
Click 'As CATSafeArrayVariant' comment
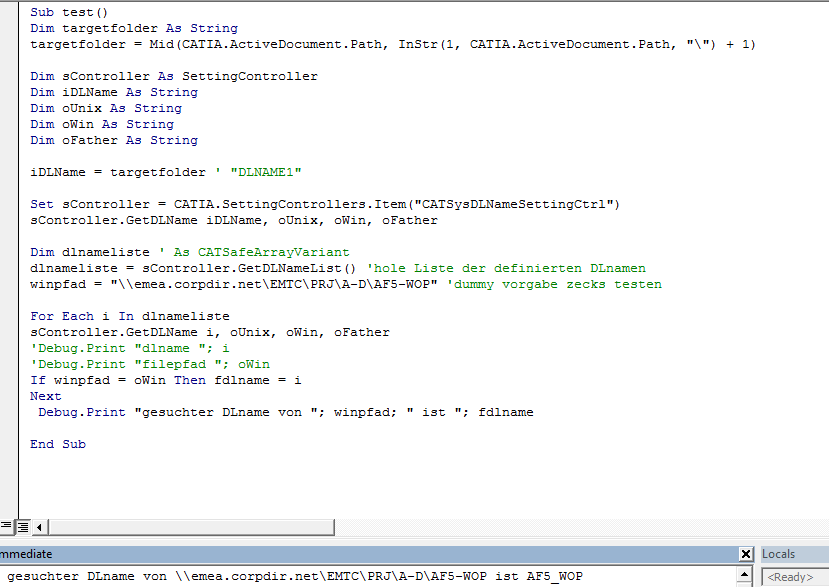pos(262,252)
